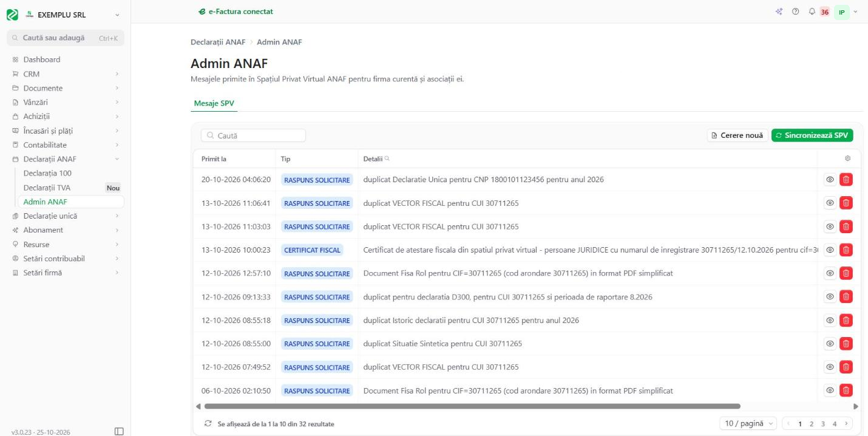Click the e-Factura conectat status
868x436 pixels.
tap(236, 12)
